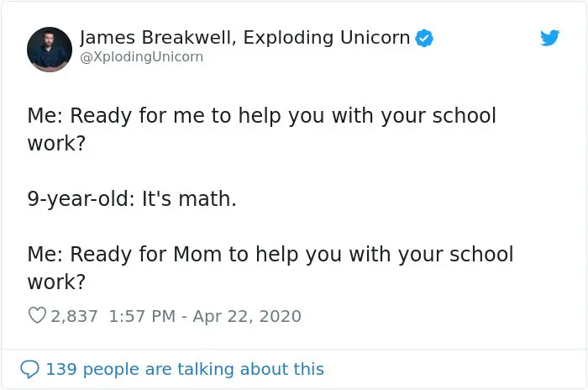The width and height of the screenshot is (588, 390).
Task: Click the "9-year-old: It's math." line
Action: (132, 199)
